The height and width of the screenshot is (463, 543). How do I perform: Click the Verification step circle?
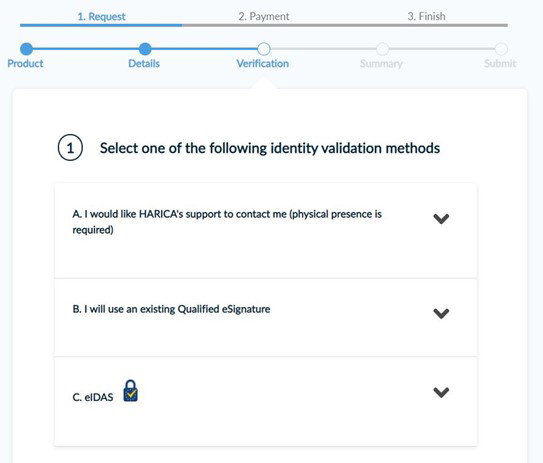(x=264, y=49)
